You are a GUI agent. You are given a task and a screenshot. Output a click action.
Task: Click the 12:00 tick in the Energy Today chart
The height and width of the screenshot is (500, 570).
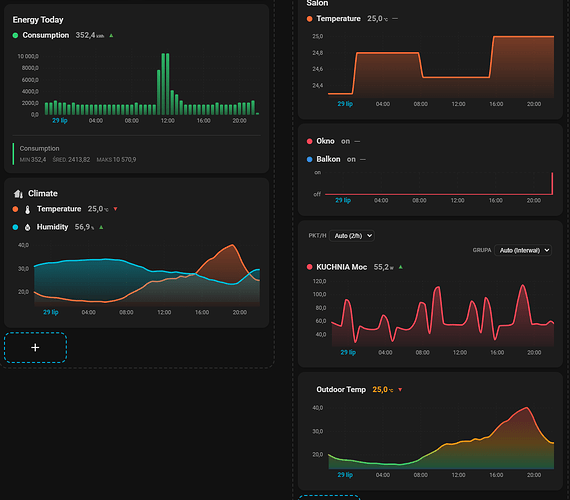tap(168, 120)
